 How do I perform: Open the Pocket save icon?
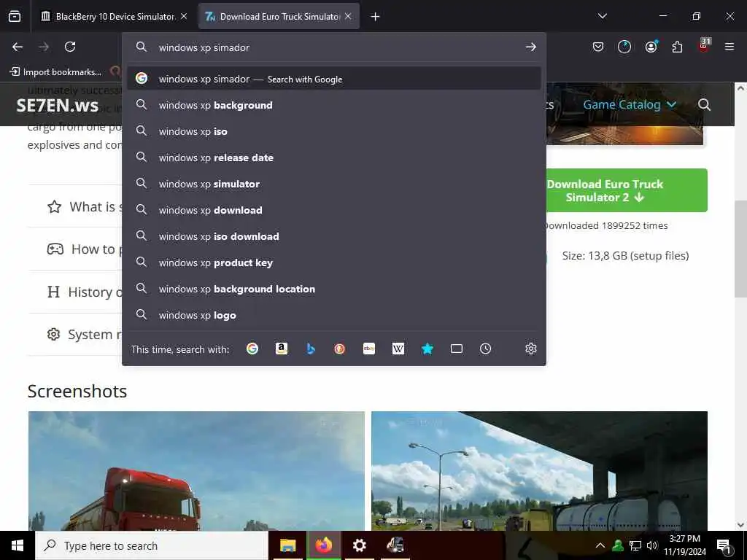click(598, 47)
